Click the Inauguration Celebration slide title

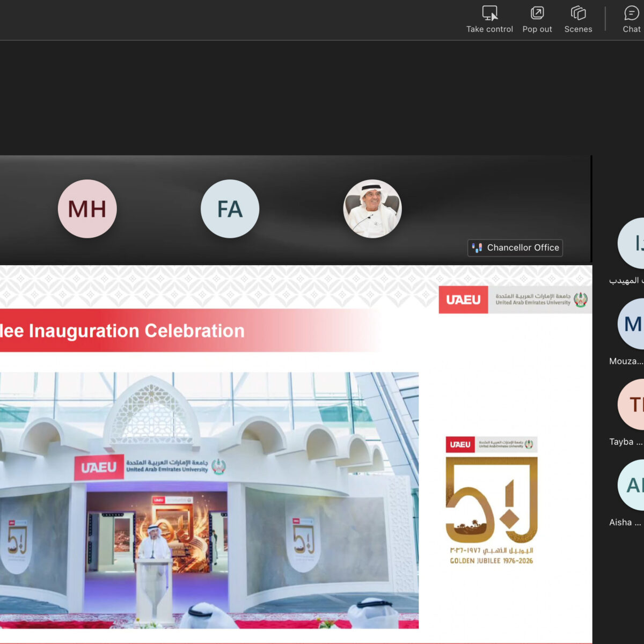[122, 331]
